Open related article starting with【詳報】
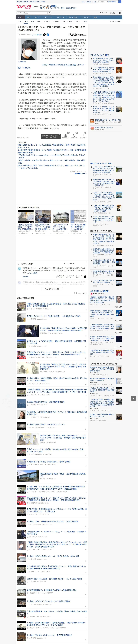The width and height of the screenshot is (138, 644). [x=51, y=162]
